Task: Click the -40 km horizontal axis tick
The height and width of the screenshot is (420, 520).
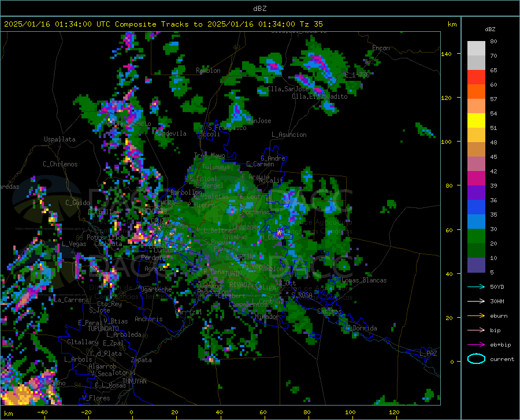Action: [42, 412]
